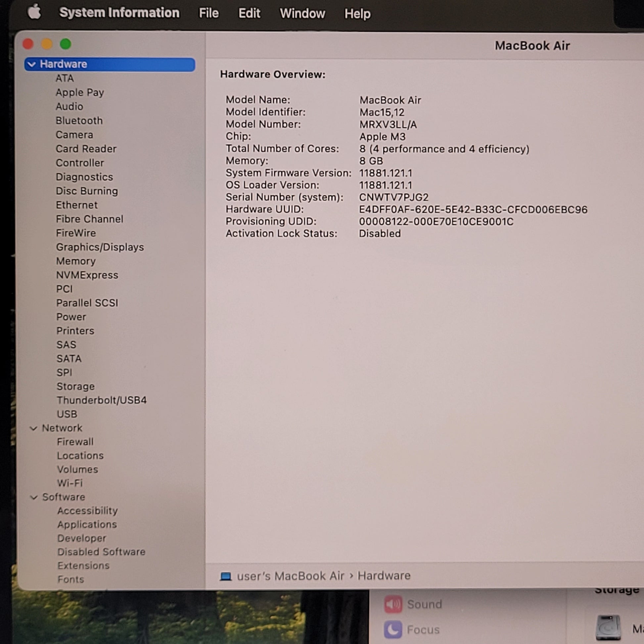Select NVMExpress in the sidebar
This screenshot has width=644, height=644.
(x=87, y=275)
